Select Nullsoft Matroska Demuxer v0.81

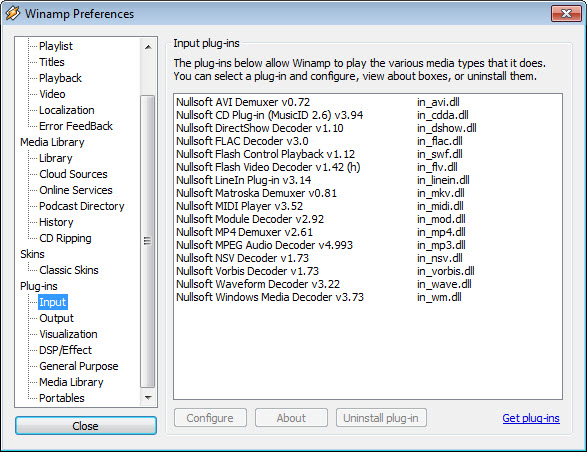point(256,193)
